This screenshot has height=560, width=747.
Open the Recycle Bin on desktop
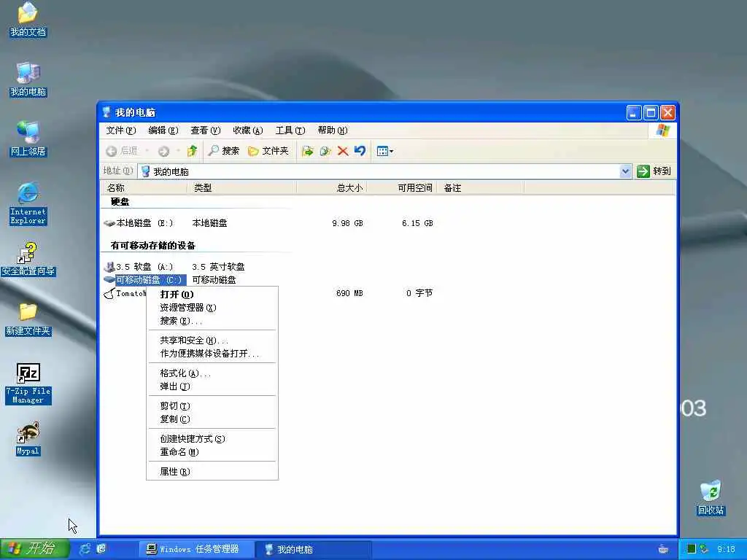coord(711,498)
